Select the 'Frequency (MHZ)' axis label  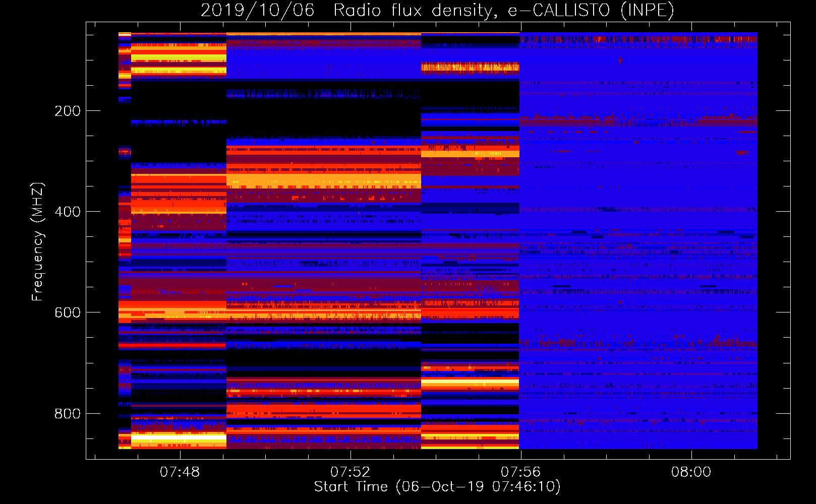point(37,241)
